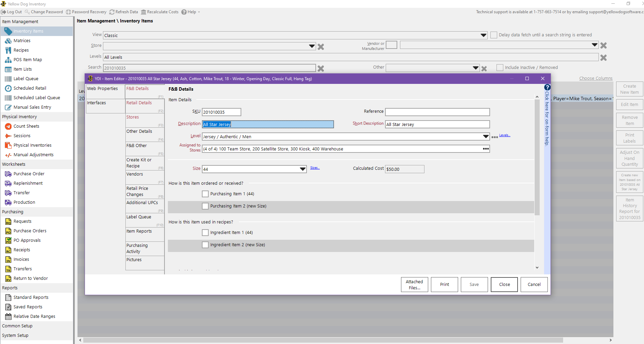Open Return to Vendor RV icon
This screenshot has width=644, height=344.
click(8, 278)
